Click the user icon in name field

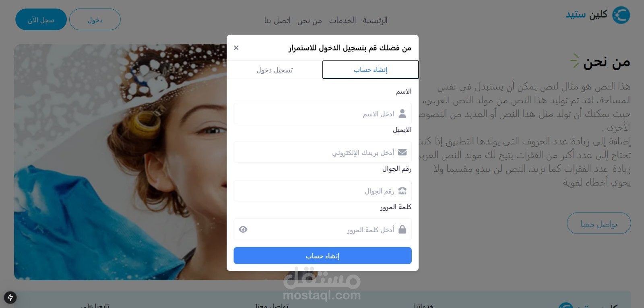(x=402, y=114)
